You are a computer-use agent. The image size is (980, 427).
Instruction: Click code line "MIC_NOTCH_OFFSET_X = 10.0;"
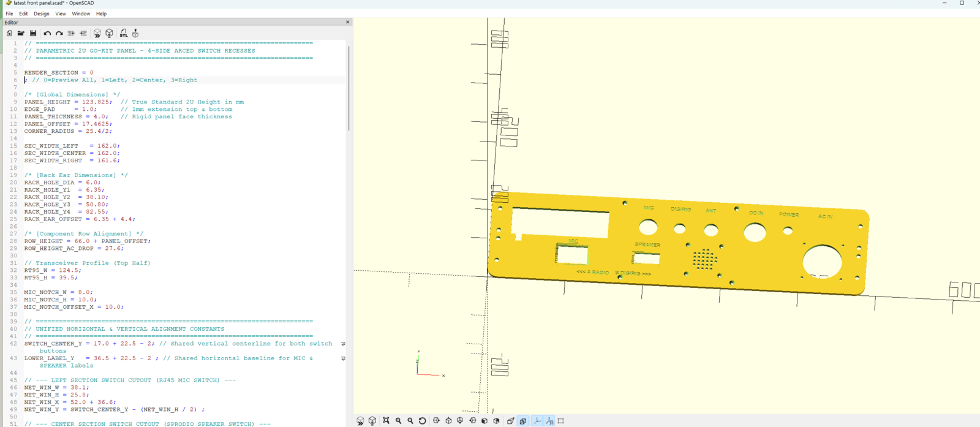[x=74, y=307]
